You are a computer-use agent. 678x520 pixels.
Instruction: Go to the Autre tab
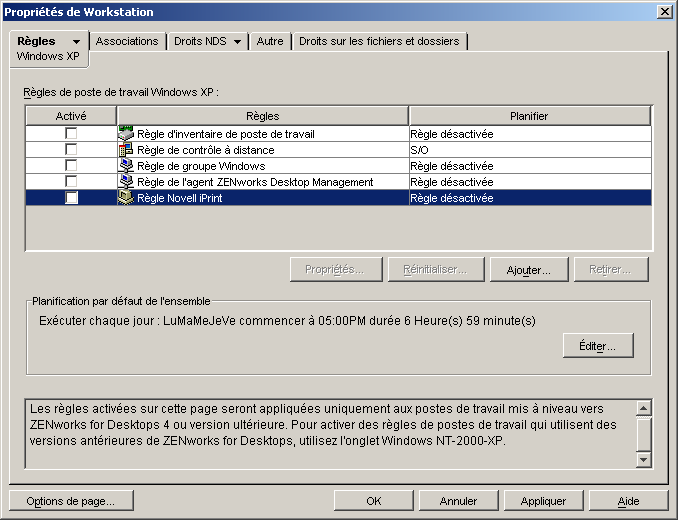point(270,41)
